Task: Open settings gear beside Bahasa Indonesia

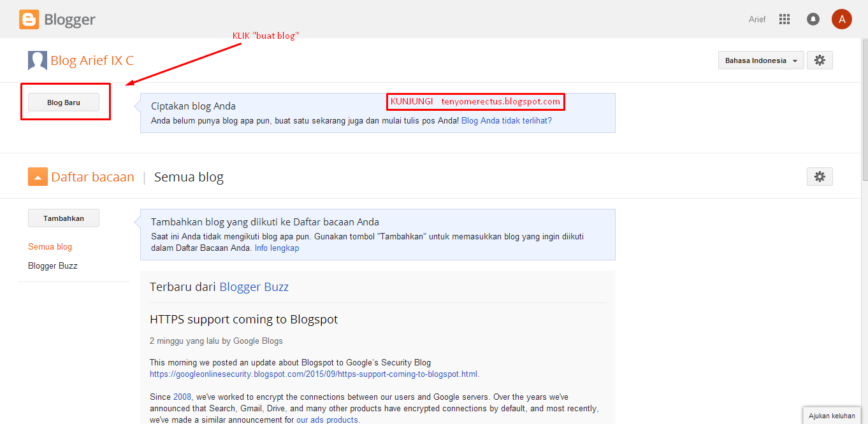Action: click(820, 60)
